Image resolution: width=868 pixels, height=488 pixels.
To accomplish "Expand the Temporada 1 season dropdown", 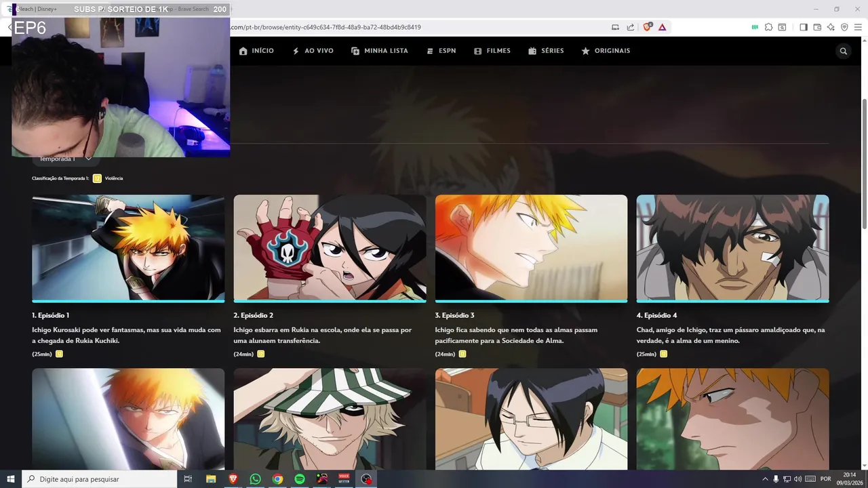I will (66, 159).
